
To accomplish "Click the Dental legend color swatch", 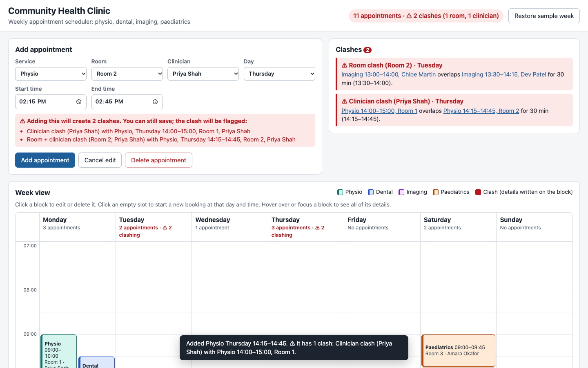I will [371, 192].
